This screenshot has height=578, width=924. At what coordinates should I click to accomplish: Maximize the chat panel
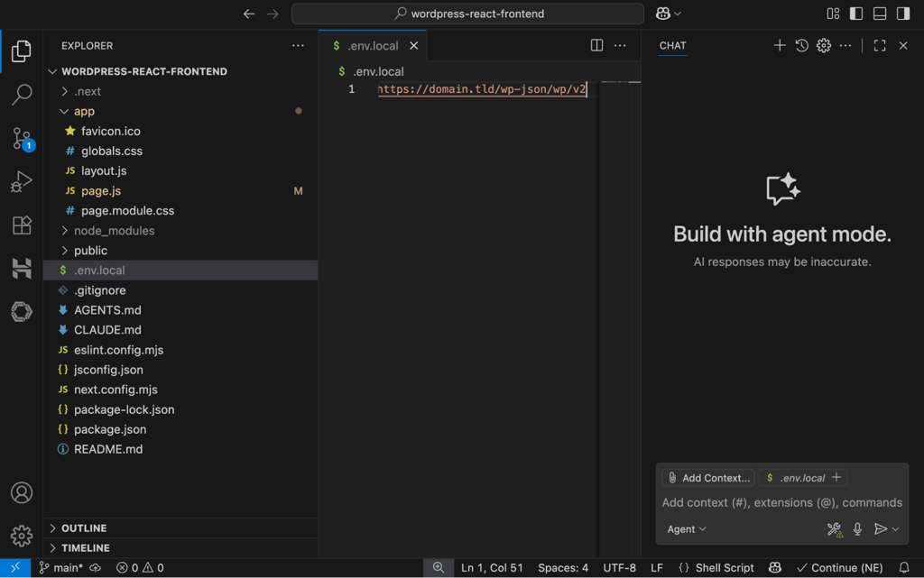[x=879, y=45]
